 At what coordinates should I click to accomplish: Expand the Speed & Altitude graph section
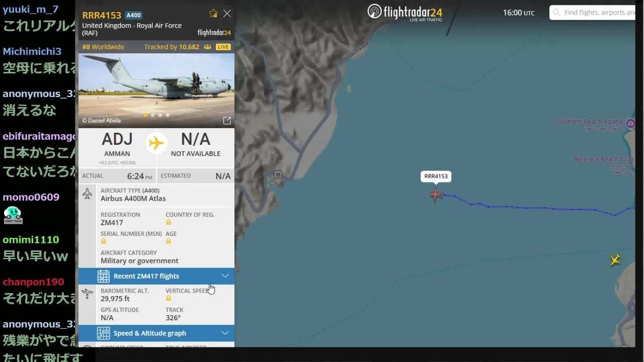coord(156,333)
